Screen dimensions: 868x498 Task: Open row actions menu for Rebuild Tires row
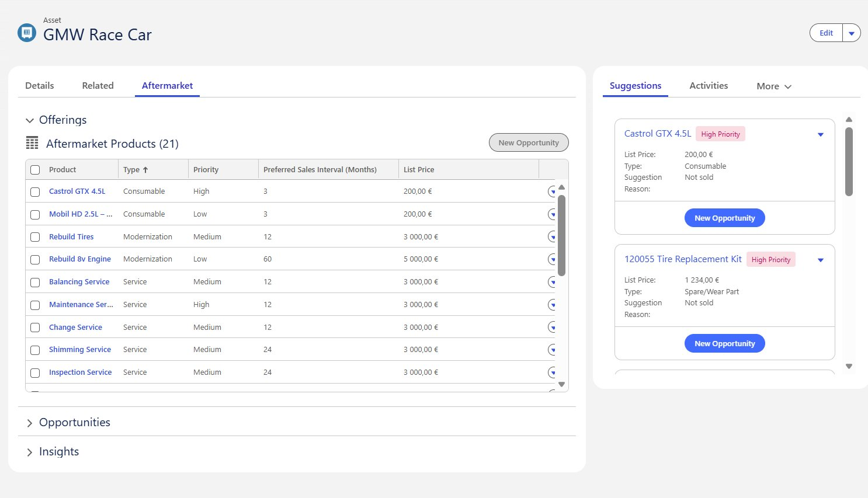click(x=552, y=237)
